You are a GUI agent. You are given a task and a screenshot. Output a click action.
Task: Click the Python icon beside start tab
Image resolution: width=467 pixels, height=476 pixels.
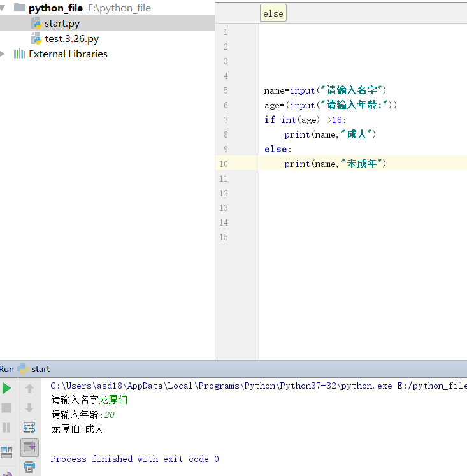pos(23,369)
